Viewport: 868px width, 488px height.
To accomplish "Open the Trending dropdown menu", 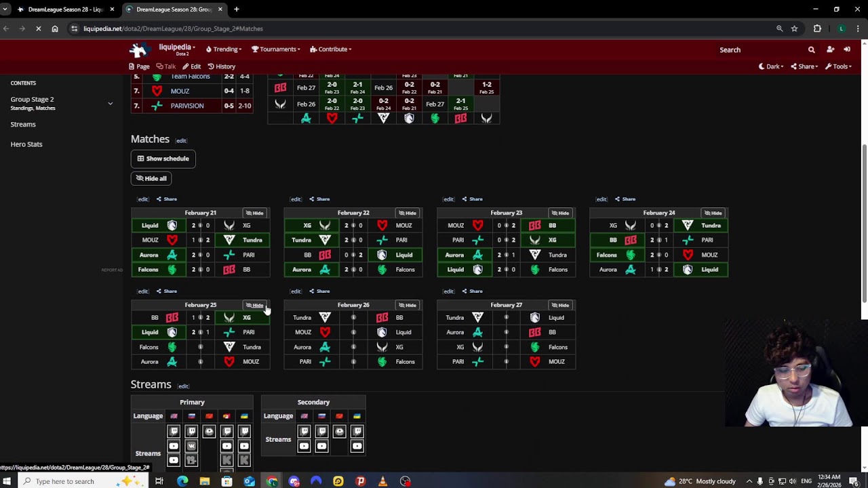I will click(224, 49).
